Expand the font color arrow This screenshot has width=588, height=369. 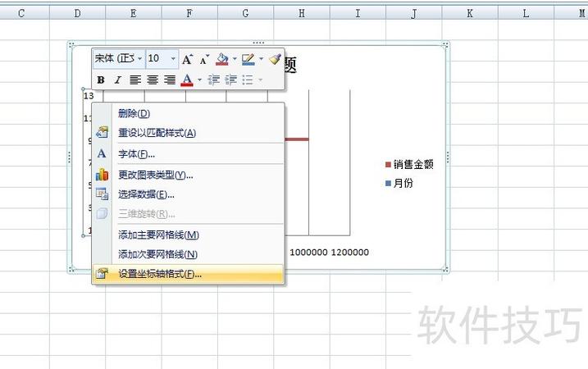point(199,80)
